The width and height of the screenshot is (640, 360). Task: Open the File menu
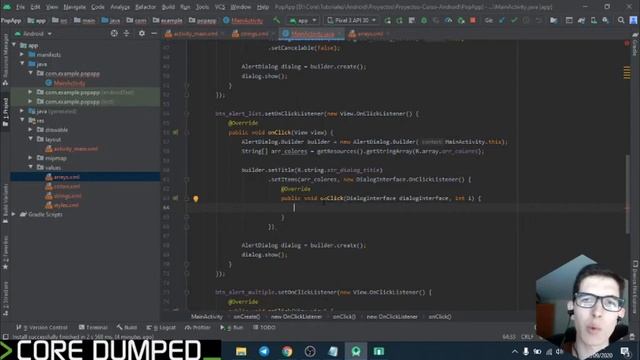point(20,7)
